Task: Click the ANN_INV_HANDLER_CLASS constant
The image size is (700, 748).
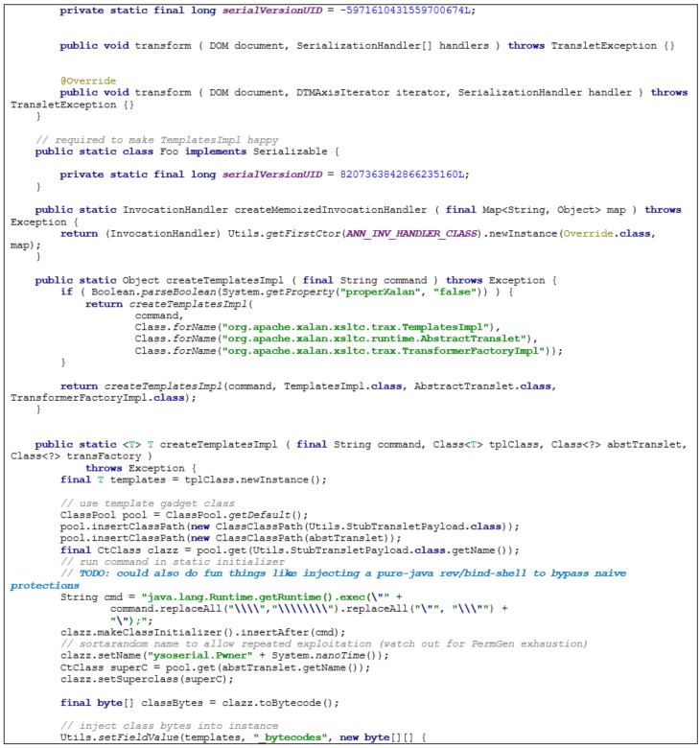Action: coord(411,234)
